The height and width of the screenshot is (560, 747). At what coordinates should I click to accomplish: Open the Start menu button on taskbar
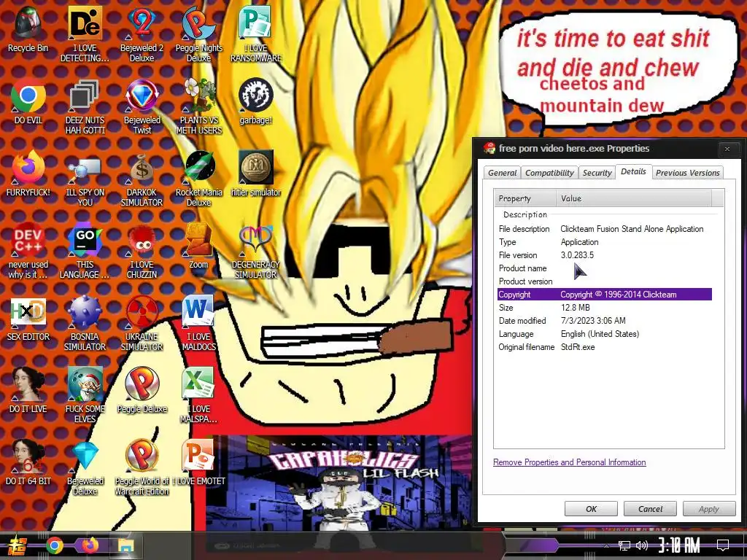click(18, 545)
